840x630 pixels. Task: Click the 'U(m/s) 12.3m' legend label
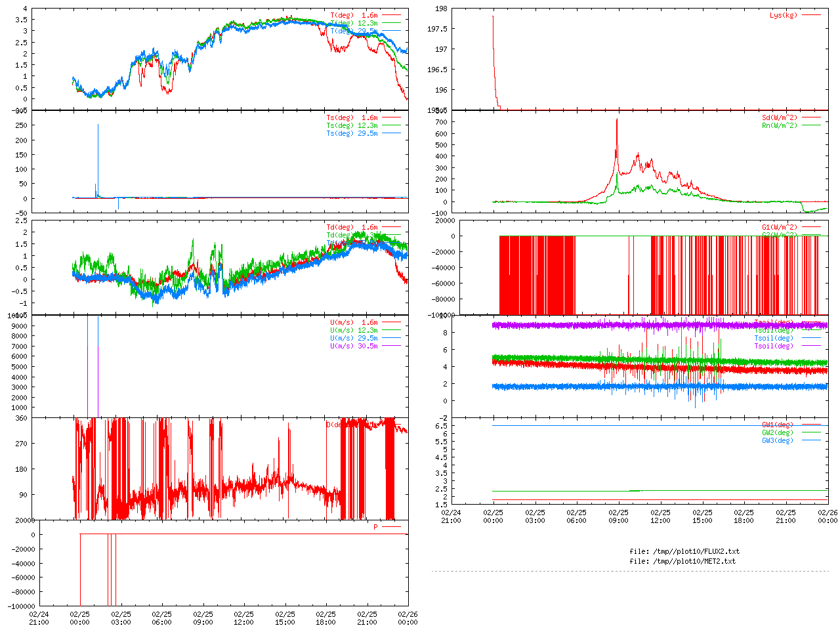354,331
